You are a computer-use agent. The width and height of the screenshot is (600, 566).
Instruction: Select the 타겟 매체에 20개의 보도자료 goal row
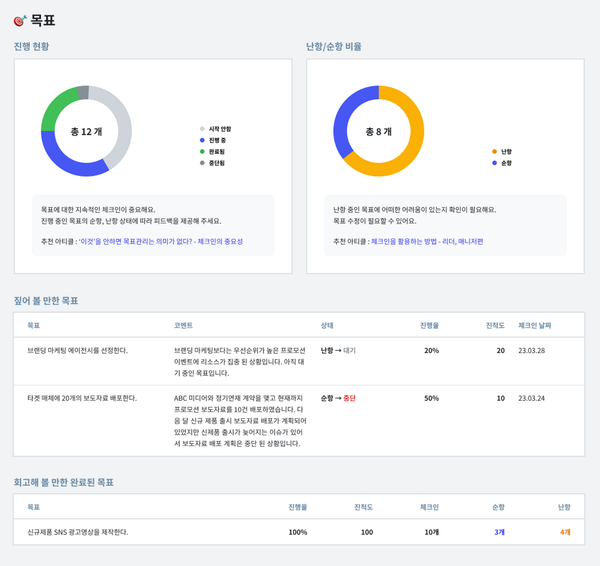click(299, 421)
